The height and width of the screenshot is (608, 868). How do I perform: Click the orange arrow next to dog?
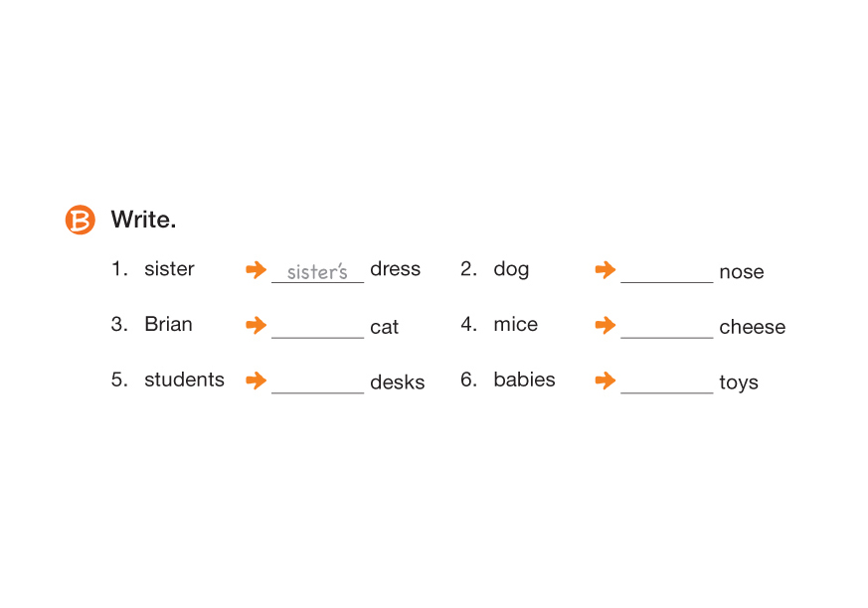point(606,269)
